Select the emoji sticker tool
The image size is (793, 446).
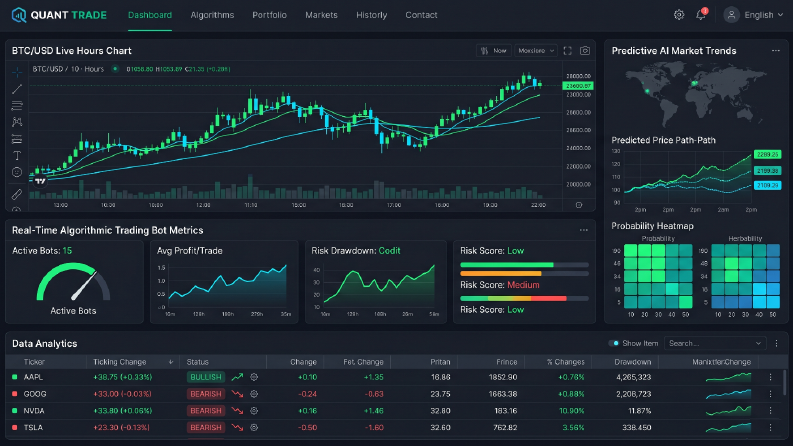point(17,172)
